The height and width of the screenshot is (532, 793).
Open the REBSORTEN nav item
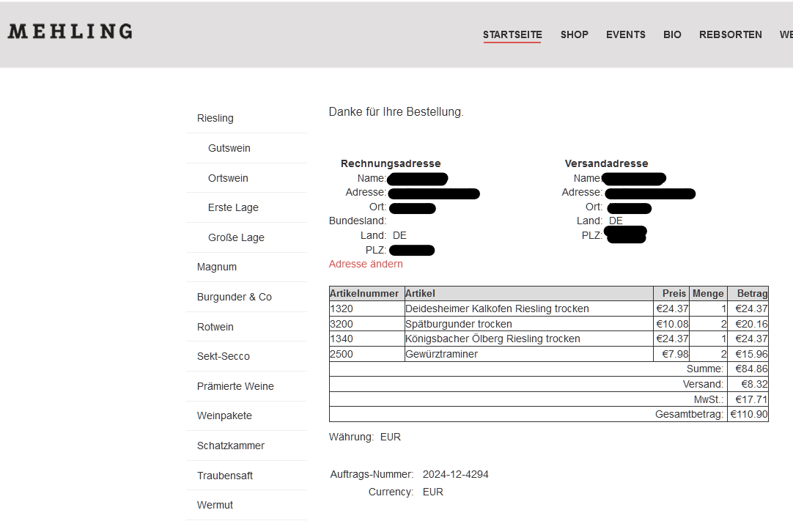click(730, 34)
